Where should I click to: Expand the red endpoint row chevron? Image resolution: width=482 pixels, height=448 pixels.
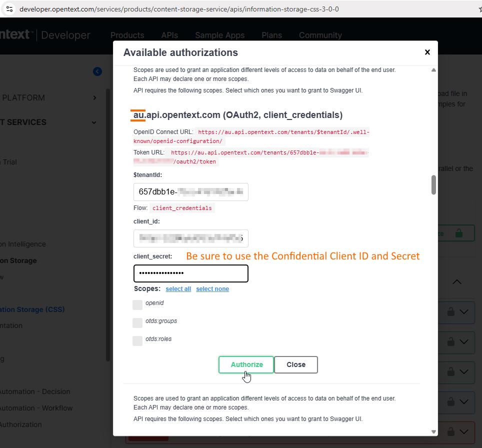pyautogui.click(x=464, y=431)
